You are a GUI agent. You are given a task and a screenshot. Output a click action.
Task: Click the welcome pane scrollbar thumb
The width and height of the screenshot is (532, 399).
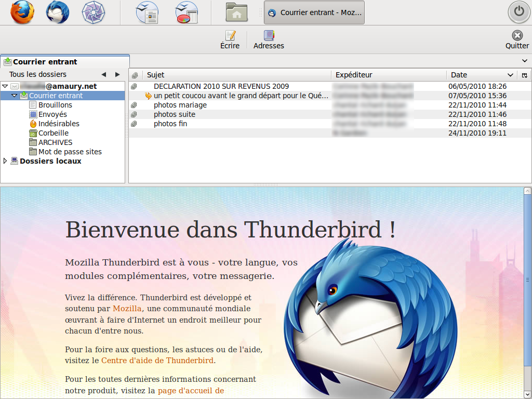(x=527, y=280)
